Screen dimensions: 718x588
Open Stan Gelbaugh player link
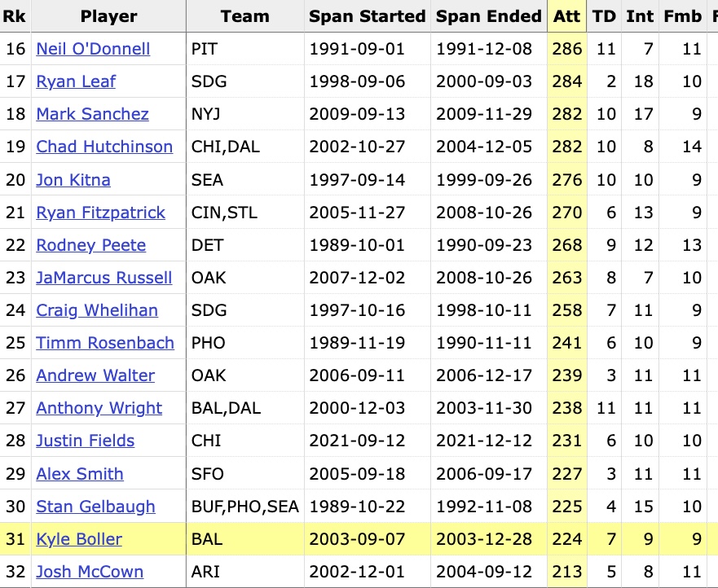(x=95, y=507)
